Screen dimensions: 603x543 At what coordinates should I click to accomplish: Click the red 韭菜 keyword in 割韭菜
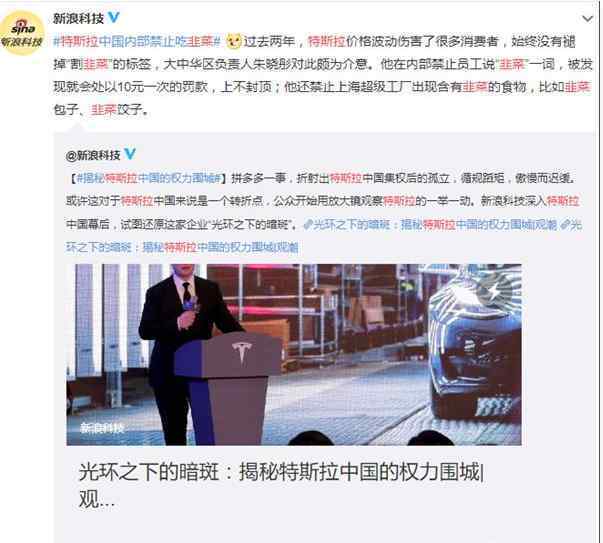coord(96,64)
